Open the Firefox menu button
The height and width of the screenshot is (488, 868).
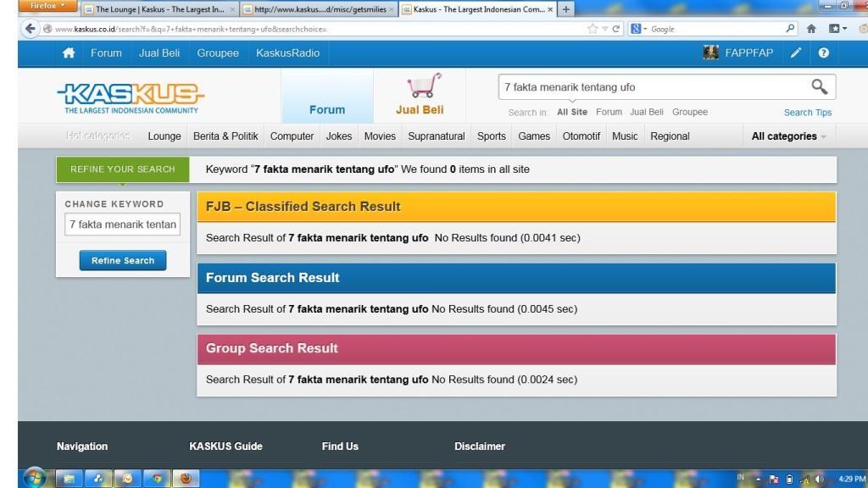(47, 6)
